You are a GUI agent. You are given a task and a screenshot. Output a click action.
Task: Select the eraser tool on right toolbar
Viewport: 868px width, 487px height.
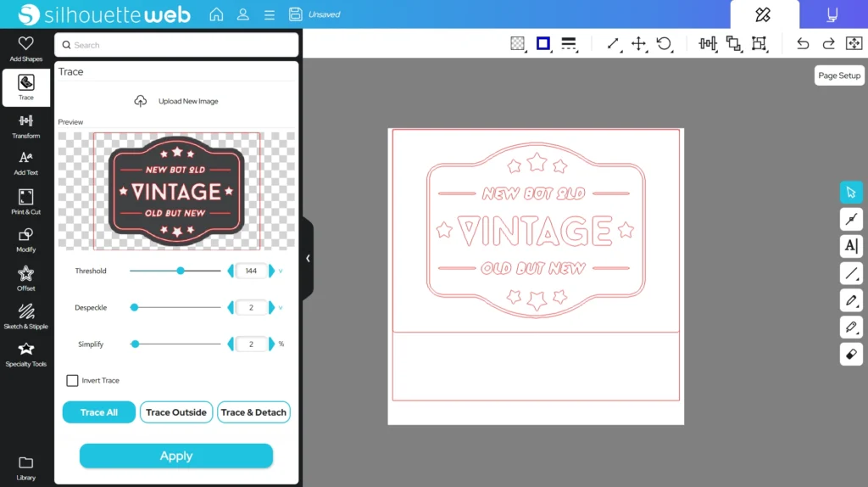click(x=851, y=354)
